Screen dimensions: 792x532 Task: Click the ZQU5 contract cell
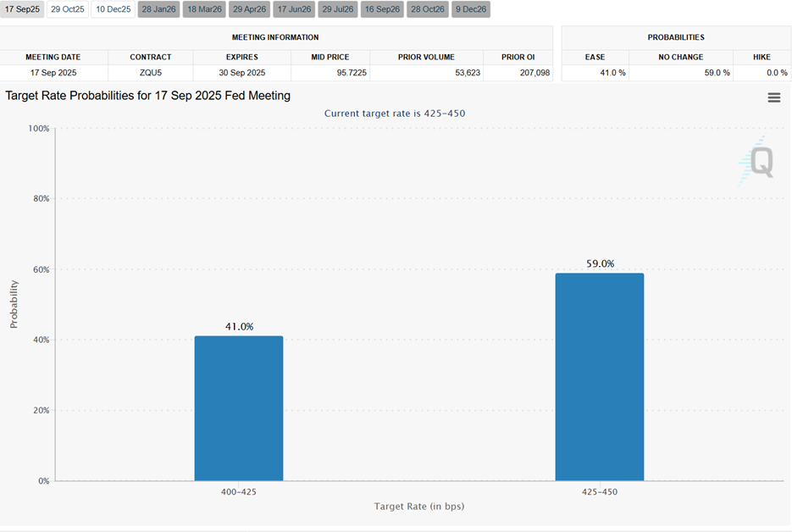(151, 73)
